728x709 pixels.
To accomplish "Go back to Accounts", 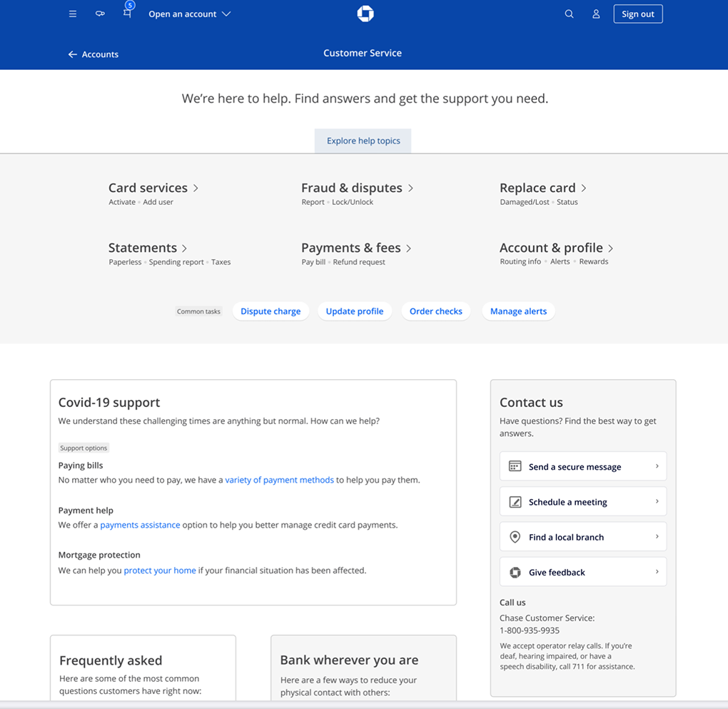I will point(93,54).
